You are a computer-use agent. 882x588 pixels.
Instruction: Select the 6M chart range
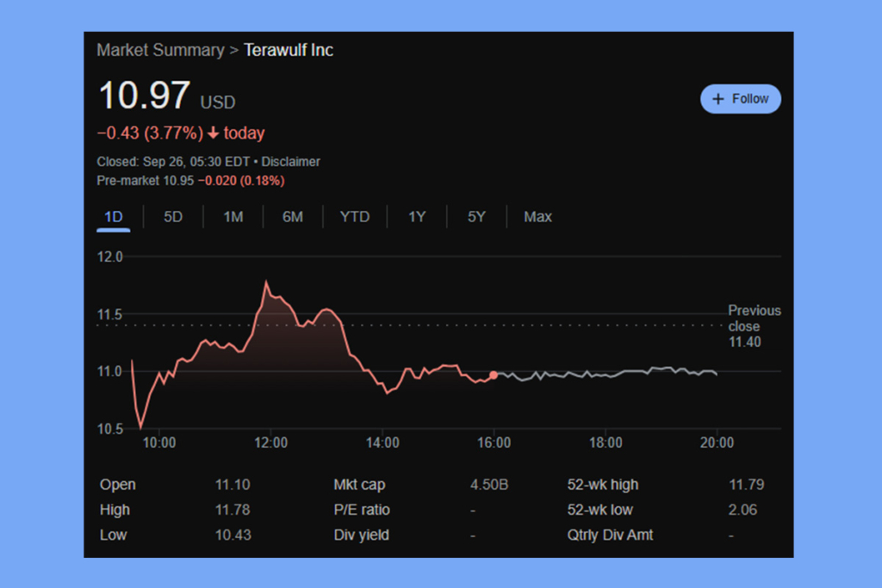tap(292, 217)
